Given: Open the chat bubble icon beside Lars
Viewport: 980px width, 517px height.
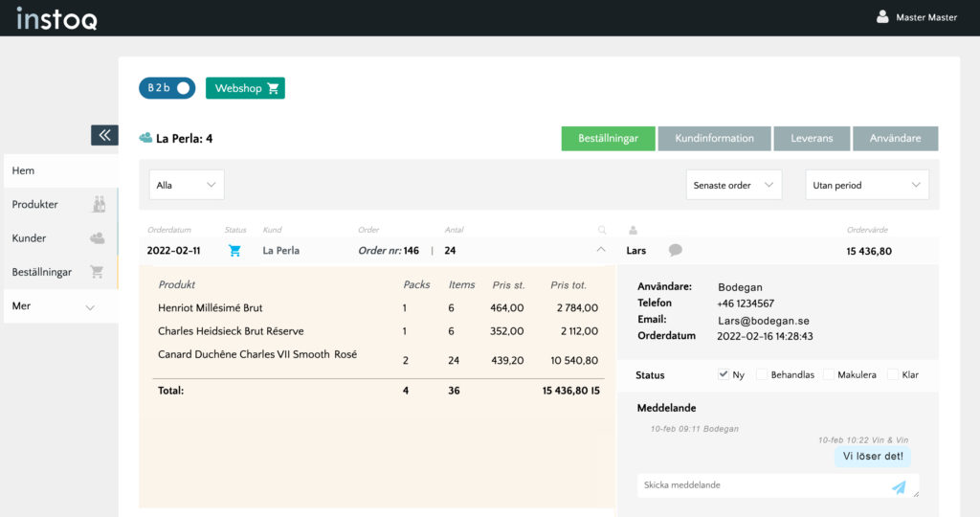Looking at the screenshot, I should click(x=676, y=251).
